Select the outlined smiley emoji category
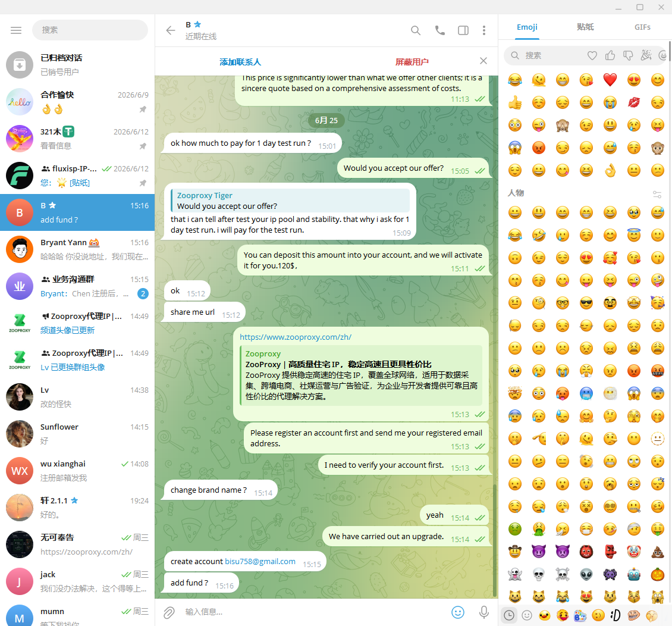 pyautogui.click(x=527, y=615)
